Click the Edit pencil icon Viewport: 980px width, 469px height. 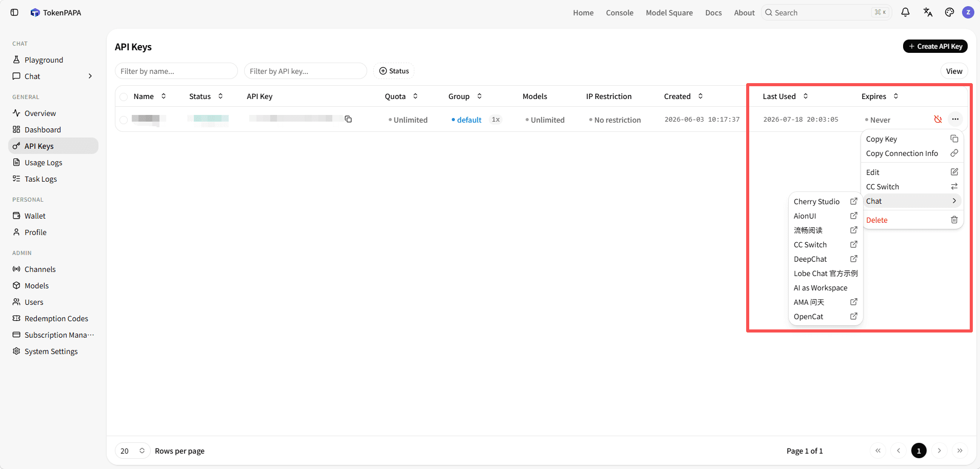click(x=954, y=172)
